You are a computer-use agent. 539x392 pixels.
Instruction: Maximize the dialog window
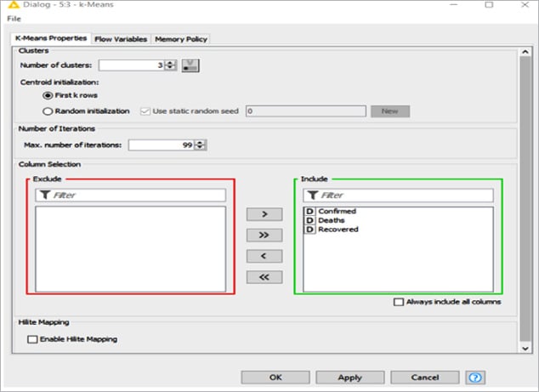489,4
